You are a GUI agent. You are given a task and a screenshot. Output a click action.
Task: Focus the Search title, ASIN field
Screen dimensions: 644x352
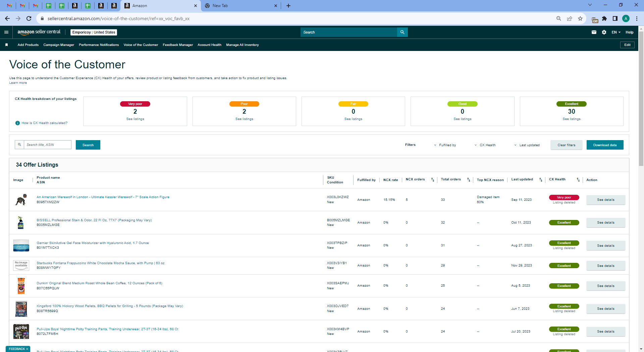pyautogui.click(x=47, y=145)
